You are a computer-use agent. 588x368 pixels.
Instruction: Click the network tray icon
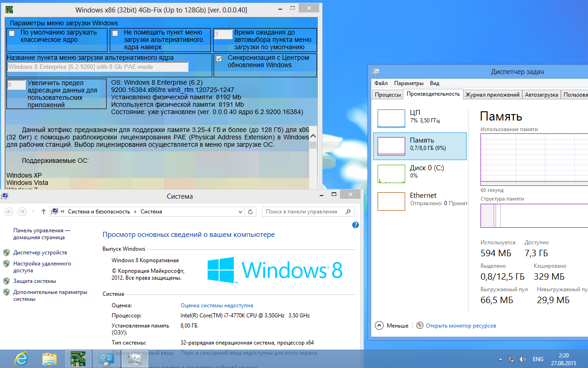512,359
